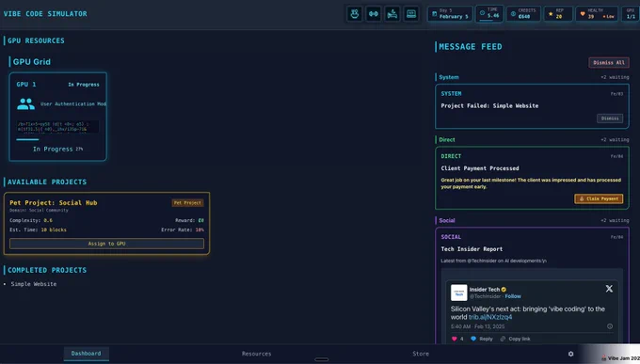Open the Resources tab
Image resolution: width=640 pixels, height=364 pixels.
[x=256, y=354]
